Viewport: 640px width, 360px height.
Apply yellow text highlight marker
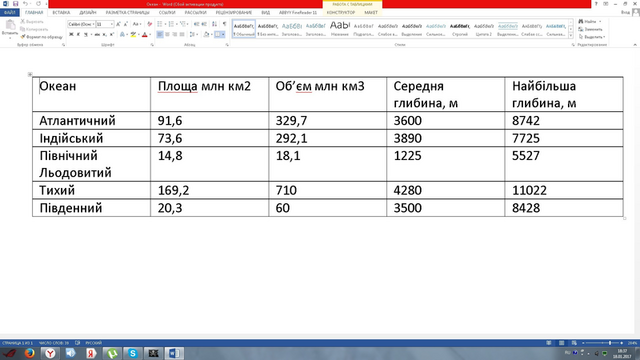pyautogui.click(x=133, y=35)
